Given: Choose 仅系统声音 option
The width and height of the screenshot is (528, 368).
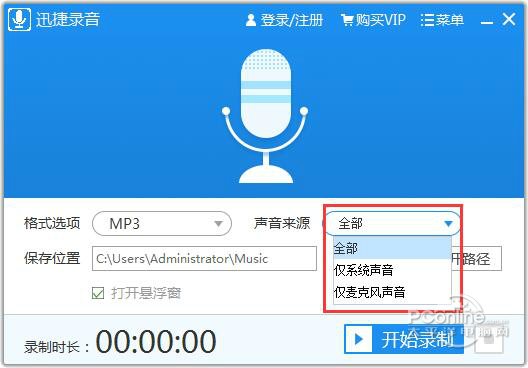Looking at the screenshot, I should point(392,270).
